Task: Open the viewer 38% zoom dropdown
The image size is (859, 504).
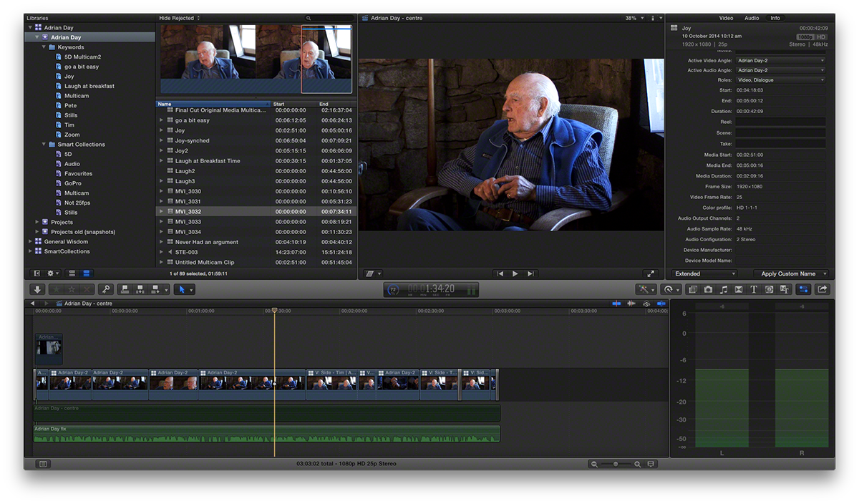Action: click(634, 18)
